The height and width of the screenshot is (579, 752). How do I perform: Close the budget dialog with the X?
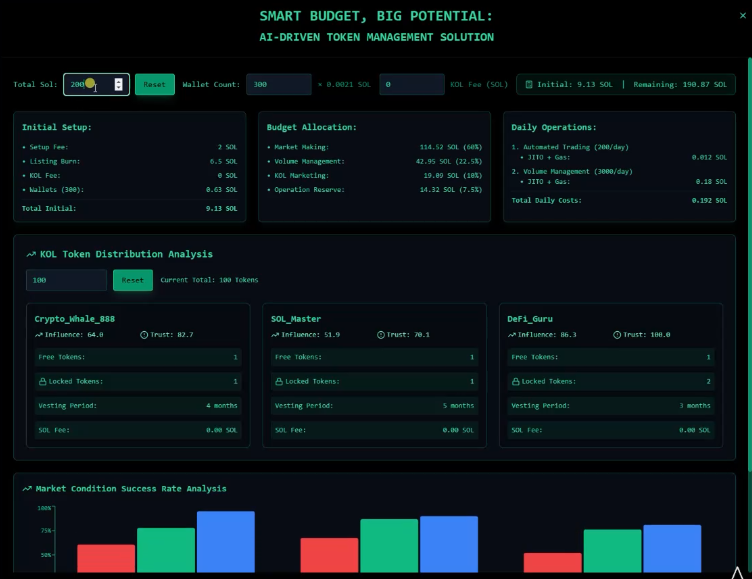(x=742, y=15)
